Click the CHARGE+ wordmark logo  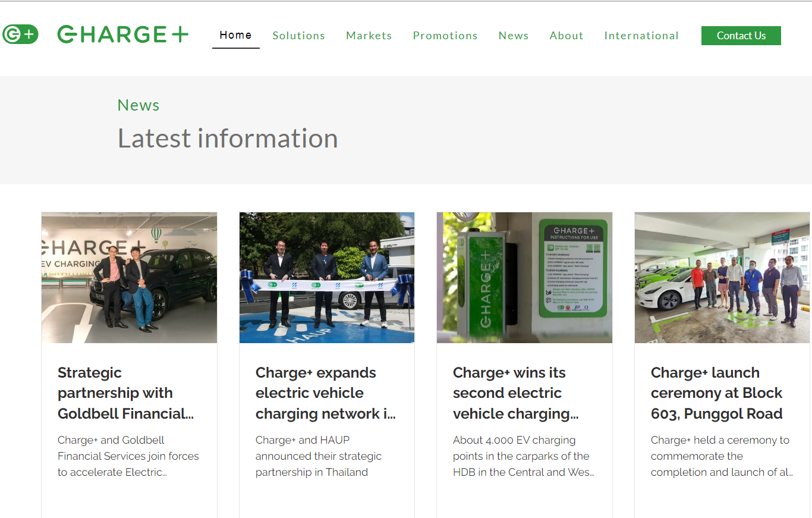pyautogui.click(x=122, y=34)
